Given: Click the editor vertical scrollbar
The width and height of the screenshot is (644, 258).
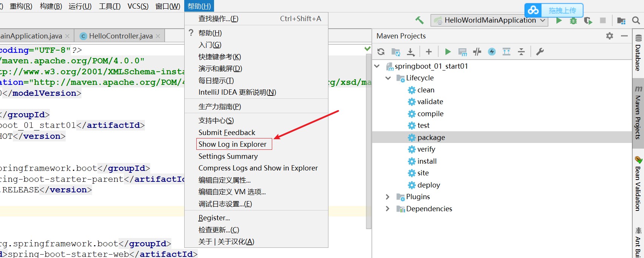Looking at the screenshot, I should 369,141.
